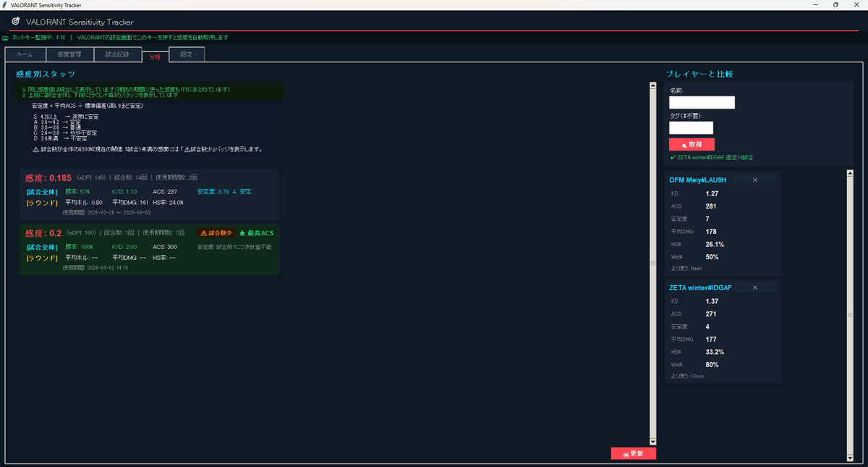Click the ACS: 237 value
The width and height of the screenshot is (868, 467).
[x=165, y=192]
